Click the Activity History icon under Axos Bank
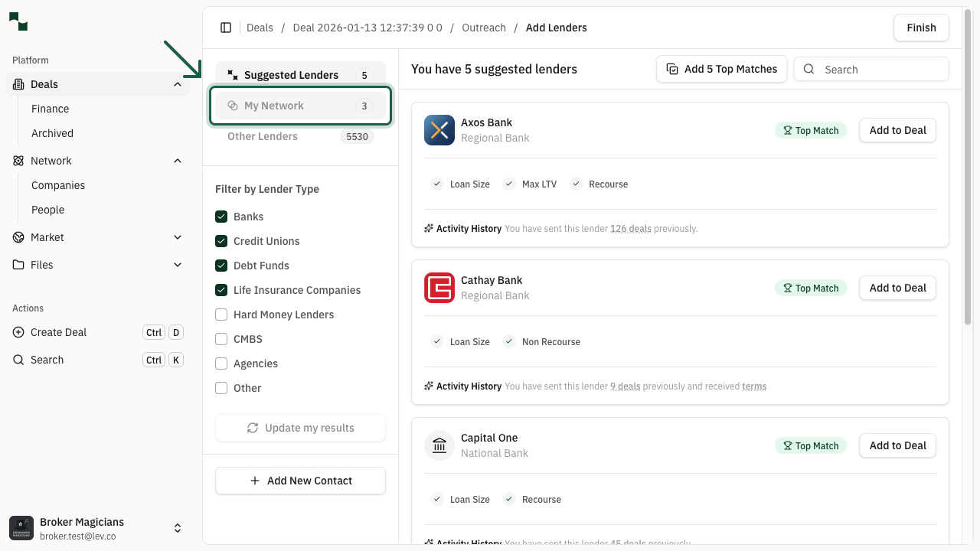The image size is (980, 551). (428, 228)
